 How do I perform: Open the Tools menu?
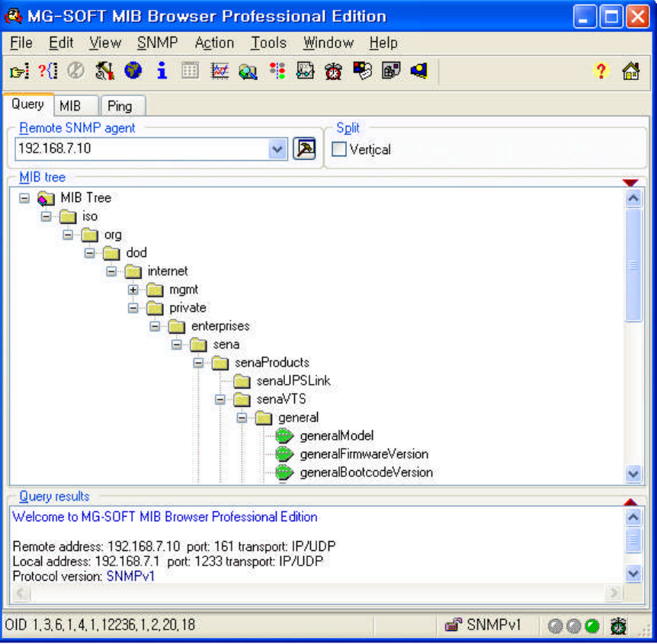[268, 43]
